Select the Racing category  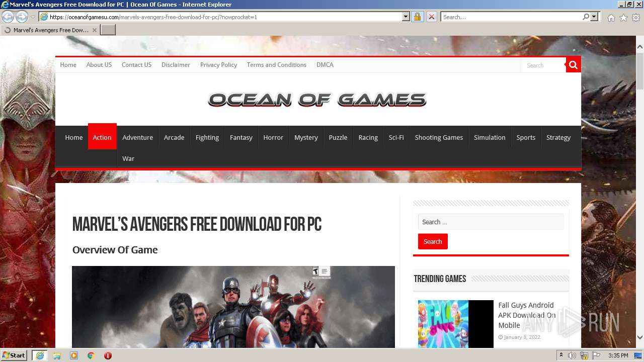coord(368,137)
